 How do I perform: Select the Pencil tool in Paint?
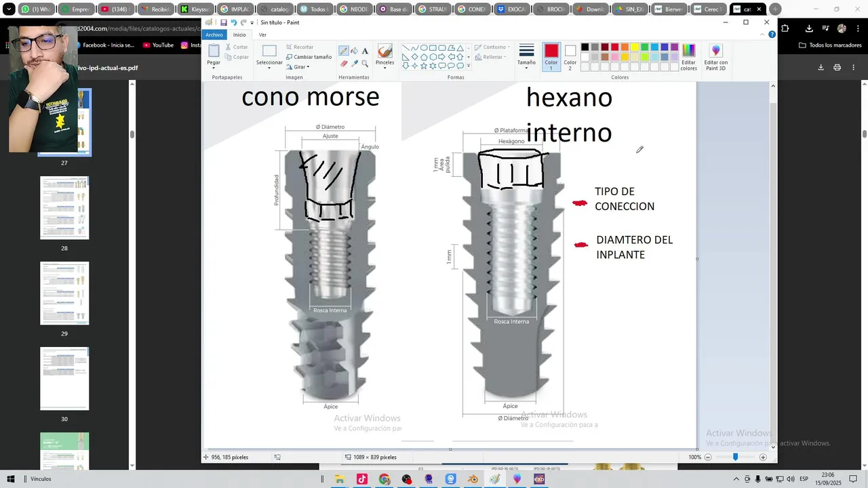click(344, 51)
